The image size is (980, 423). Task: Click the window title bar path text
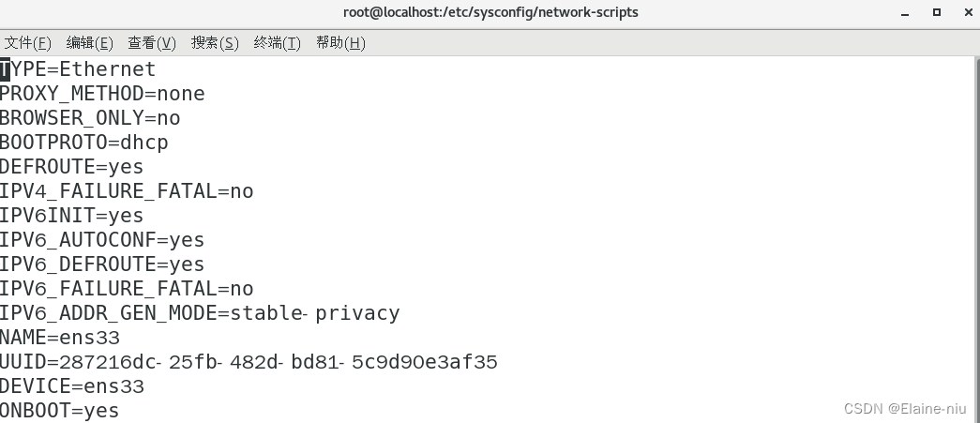pos(491,13)
